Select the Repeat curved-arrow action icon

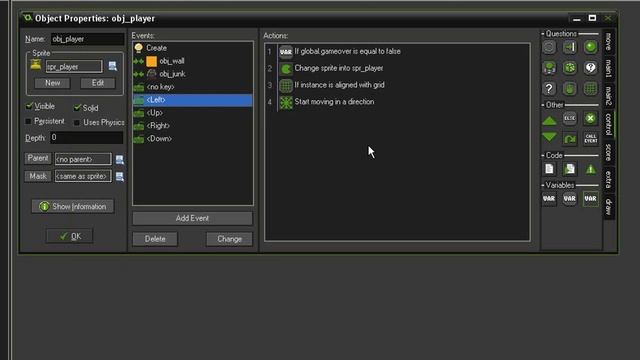point(570,139)
